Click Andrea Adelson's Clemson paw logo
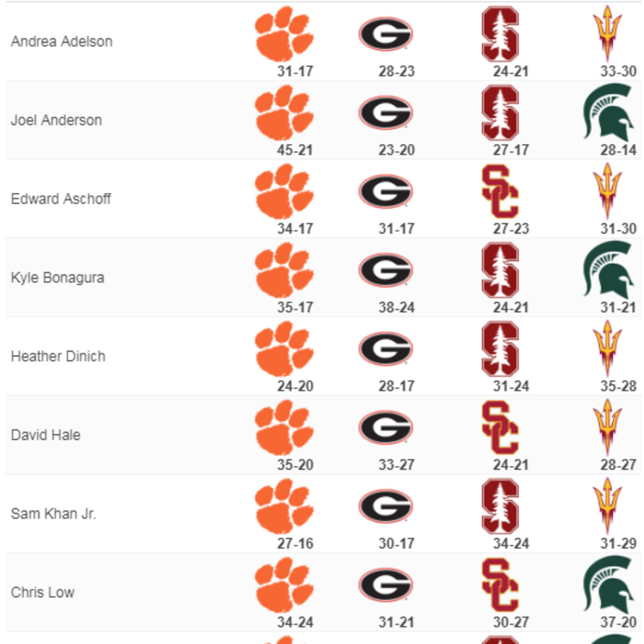Image resolution: width=644 pixels, height=644 pixels. pos(284,34)
